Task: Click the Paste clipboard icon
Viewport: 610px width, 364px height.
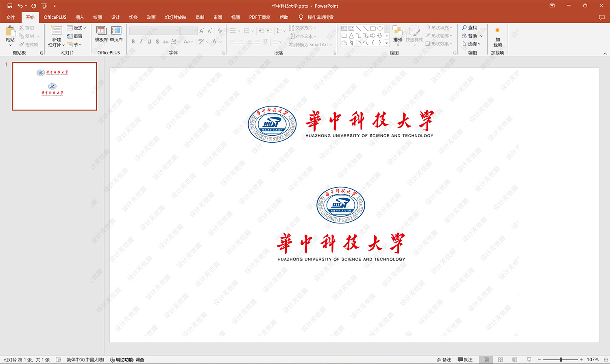Action: click(10, 31)
